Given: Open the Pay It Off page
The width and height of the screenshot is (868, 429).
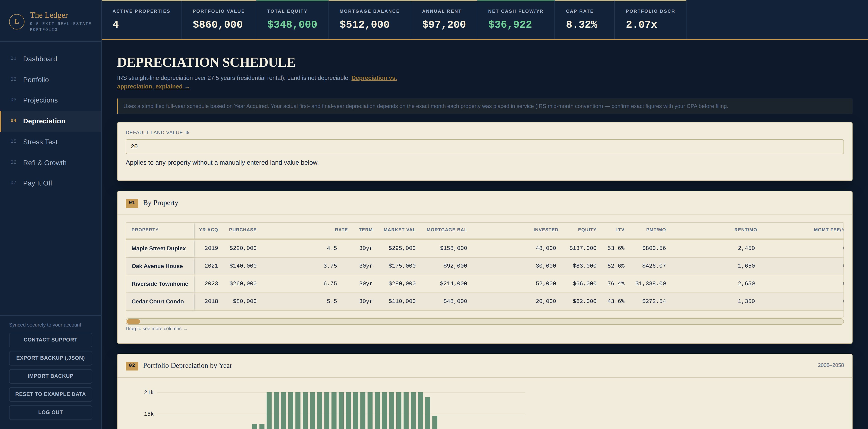Looking at the screenshot, I should 51,183.
